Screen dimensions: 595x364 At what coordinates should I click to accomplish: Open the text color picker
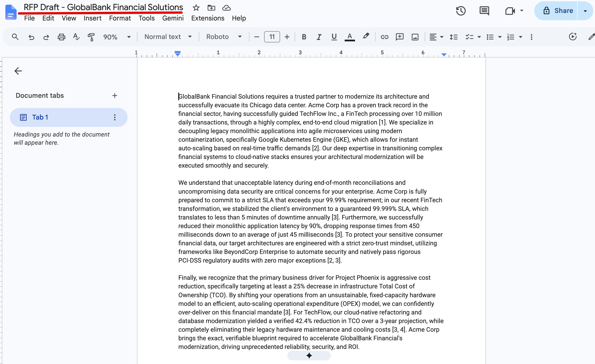[349, 37]
